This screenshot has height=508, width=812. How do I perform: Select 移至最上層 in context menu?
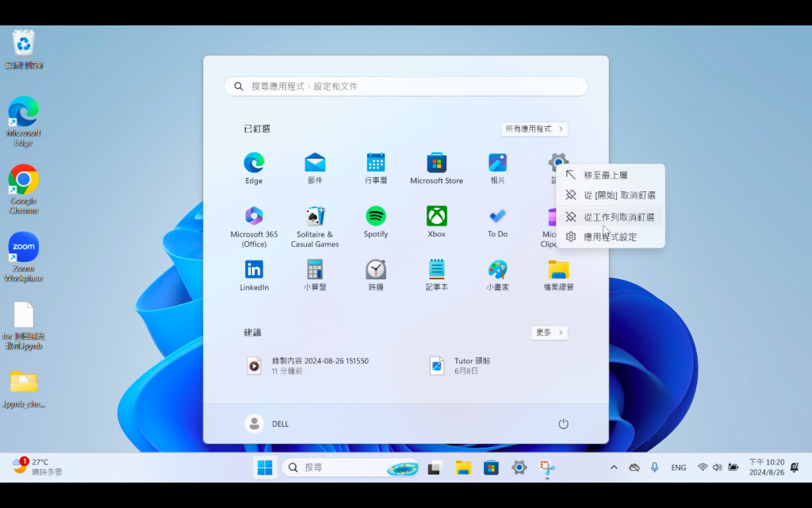(x=610, y=175)
